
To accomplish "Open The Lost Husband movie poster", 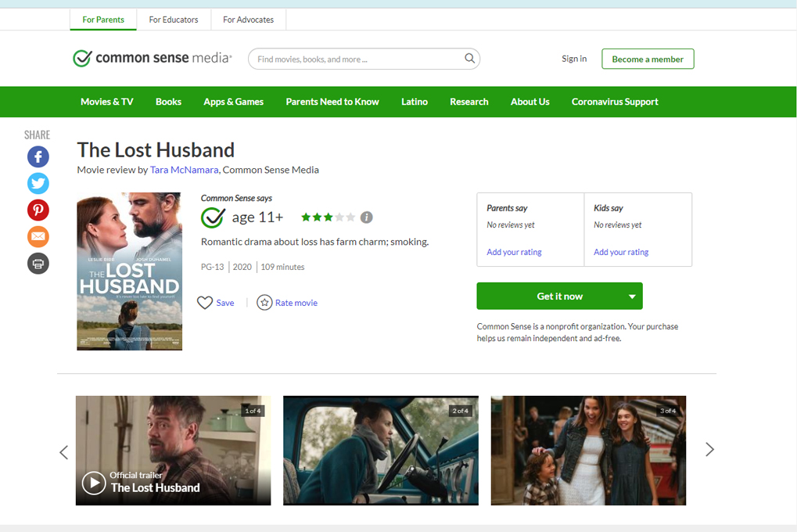I will tap(130, 271).
